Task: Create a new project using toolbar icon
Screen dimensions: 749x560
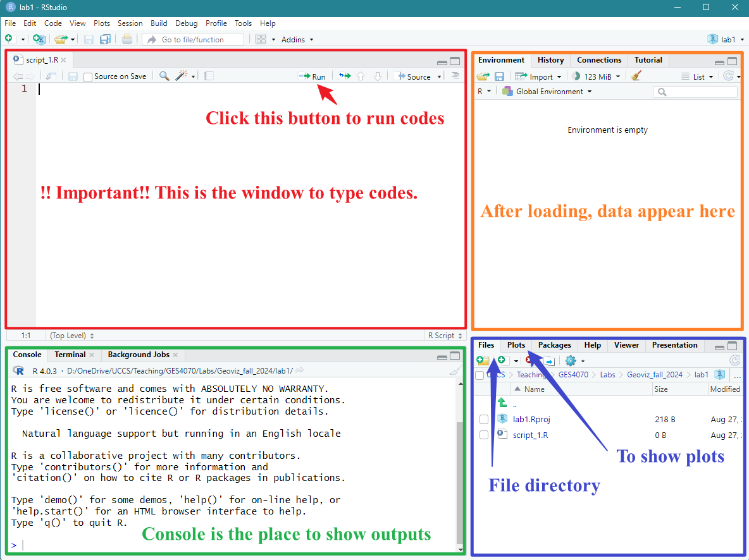Action: (39, 39)
